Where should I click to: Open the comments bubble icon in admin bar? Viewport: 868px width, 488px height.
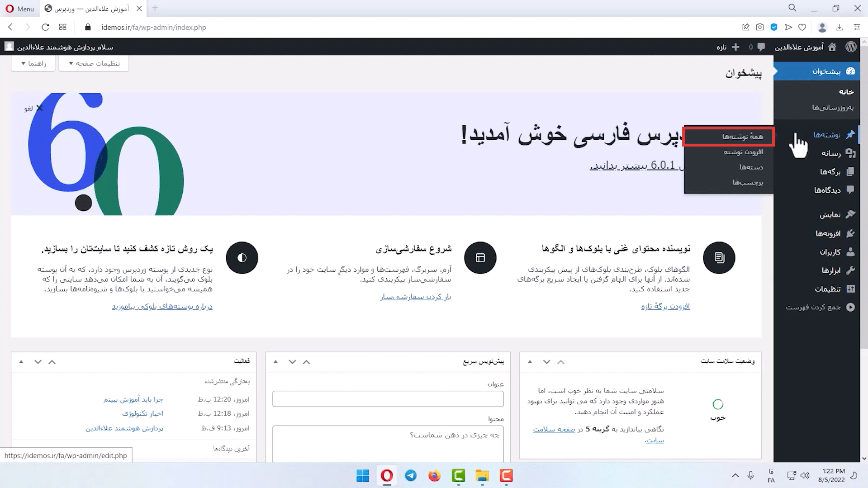(x=761, y=47)
